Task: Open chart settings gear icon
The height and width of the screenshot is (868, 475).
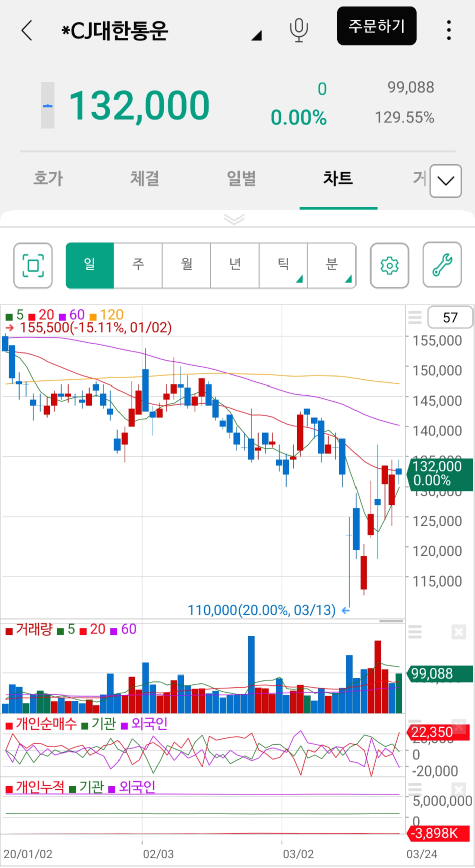Action: pos(389,265)
